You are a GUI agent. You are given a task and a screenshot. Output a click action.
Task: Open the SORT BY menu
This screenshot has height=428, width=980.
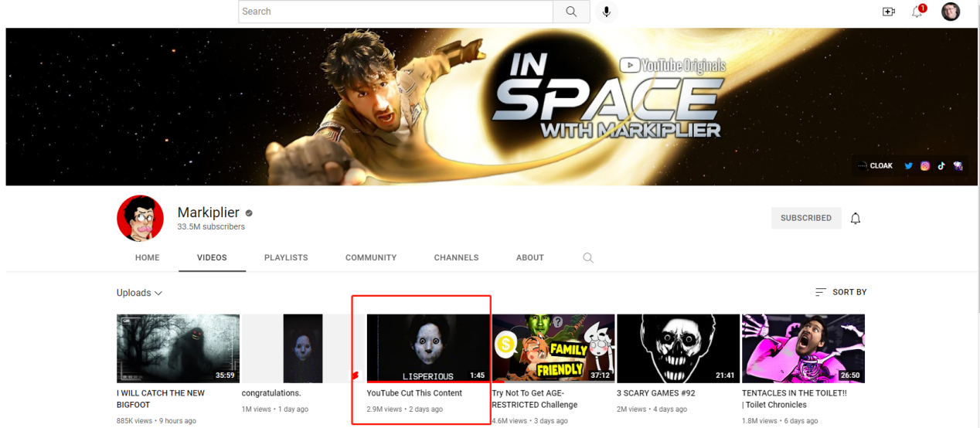click(841, 292)
